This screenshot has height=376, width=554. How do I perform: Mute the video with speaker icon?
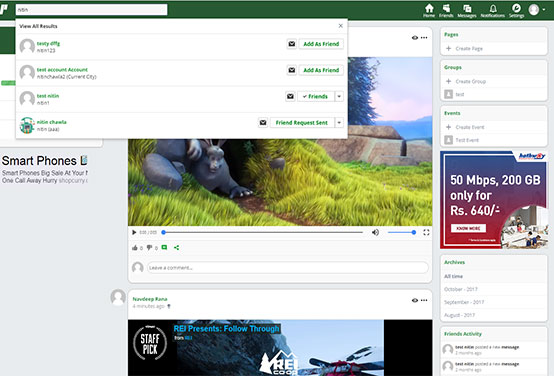375,232
